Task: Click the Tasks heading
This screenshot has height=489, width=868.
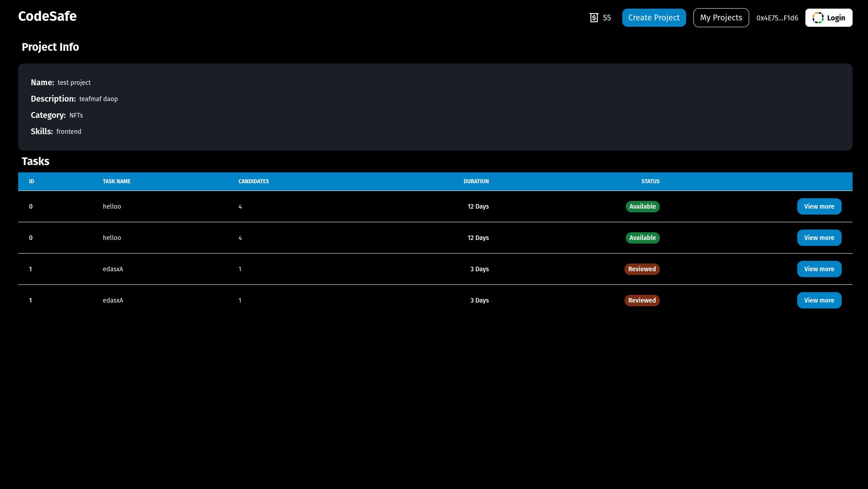Action: tap(35, 161)
